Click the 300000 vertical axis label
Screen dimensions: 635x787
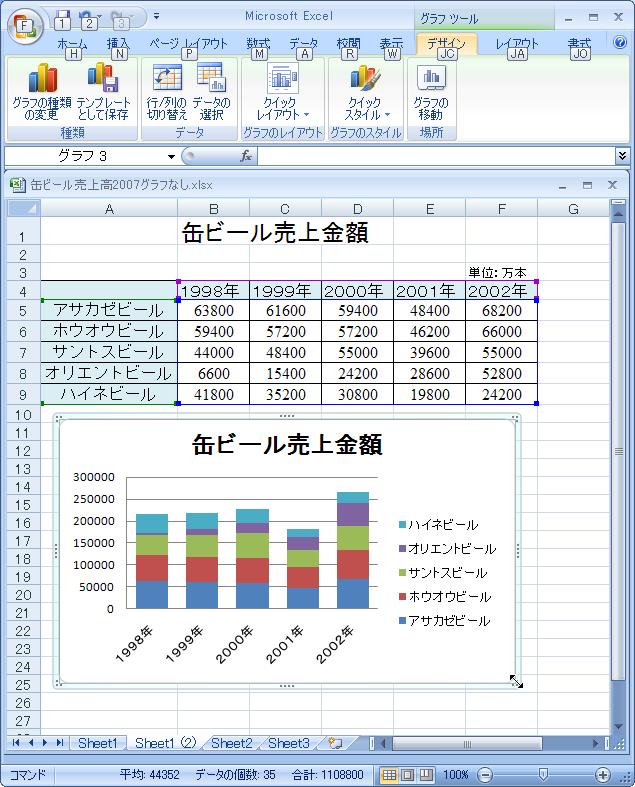pyautogui.click(x=94, y=477)
